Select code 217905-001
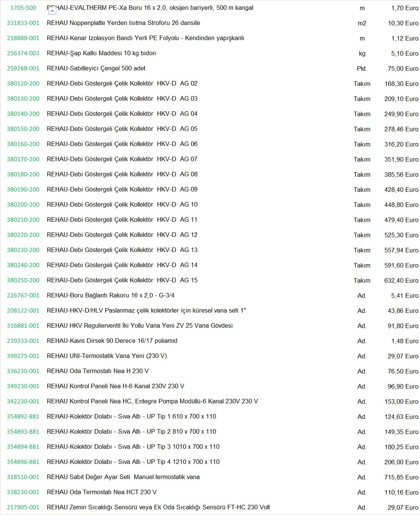The width and height of the screenshot is (420, 515). coord(23,507)
